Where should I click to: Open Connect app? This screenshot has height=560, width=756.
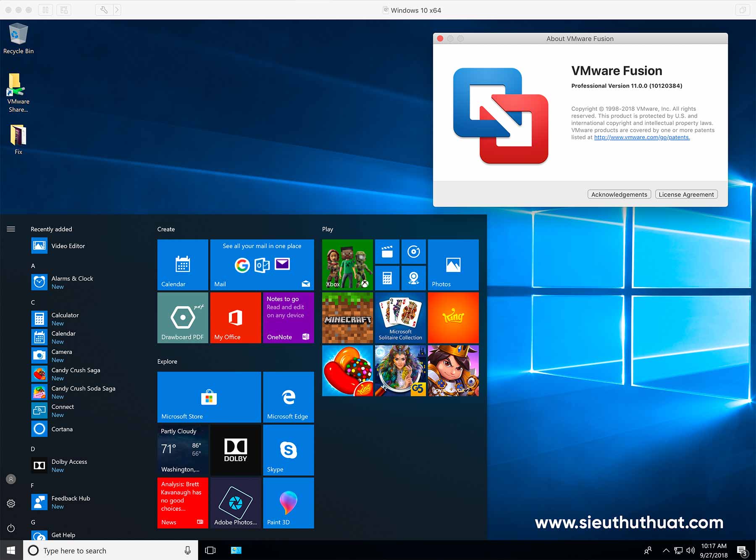[88, 410]
